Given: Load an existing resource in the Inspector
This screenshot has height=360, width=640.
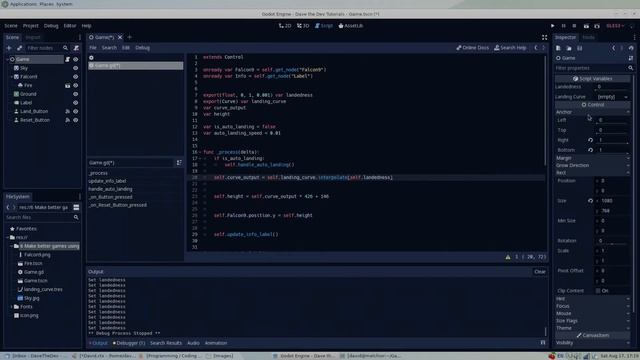Looking at the screenshot, I should 569,48.
